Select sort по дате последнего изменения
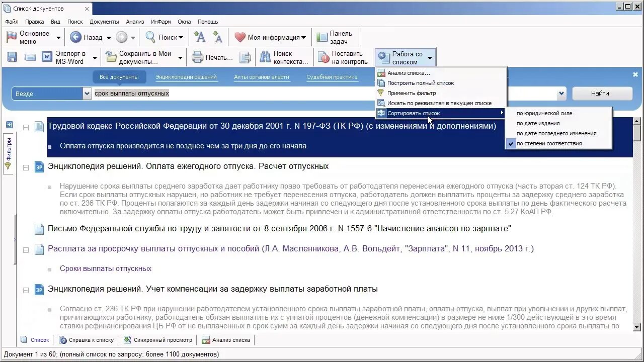 (556, 133)
